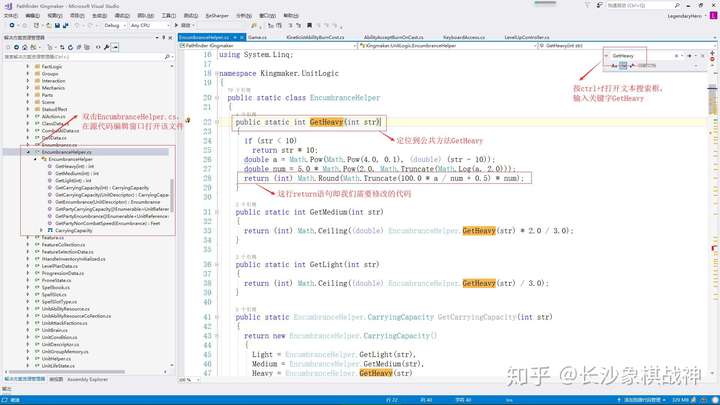Toggle Use Regular Expressions in the find box
This screenshot has height=405, width=720.
[632, 66]
